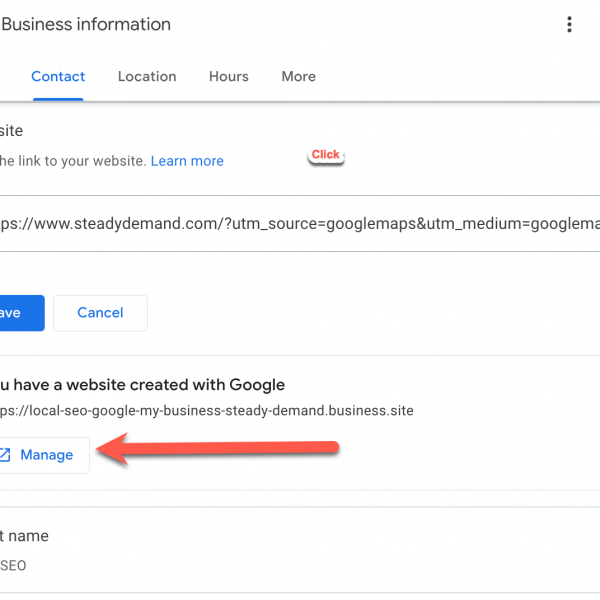Click the external-link icon on Manage
Screen dimensions: 600x600
pos(5,455)
